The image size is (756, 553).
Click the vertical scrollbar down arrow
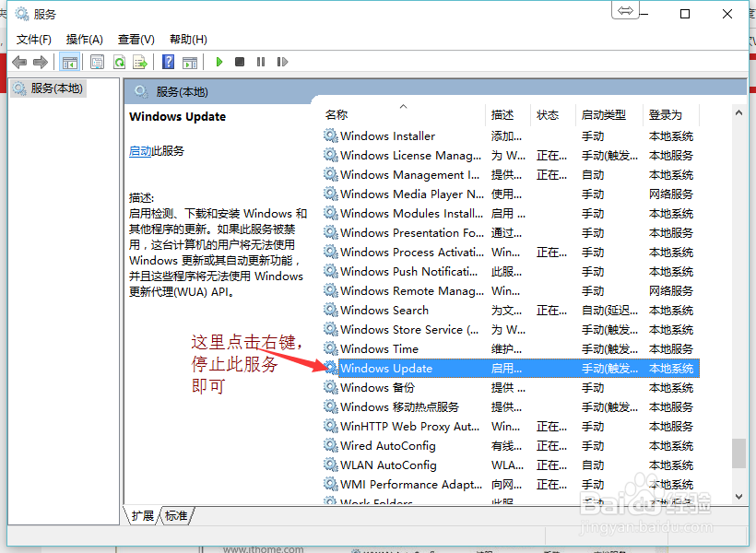[739, 496]
